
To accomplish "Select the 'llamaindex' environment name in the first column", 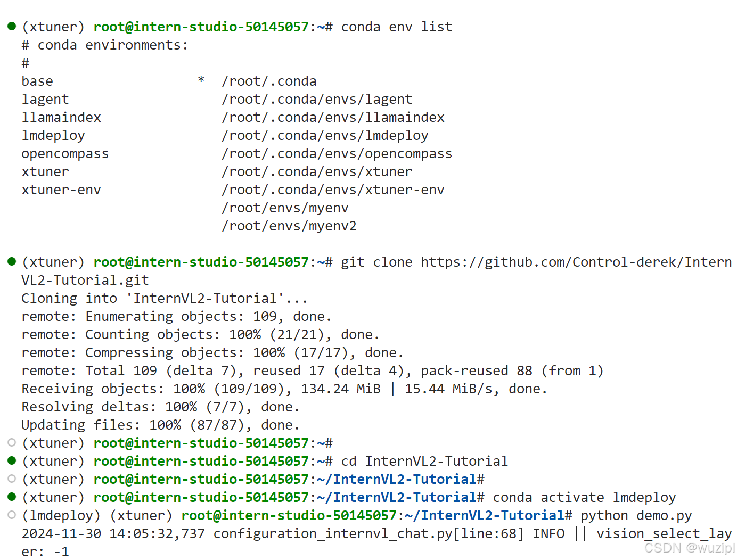I will [x=61, y=117].
